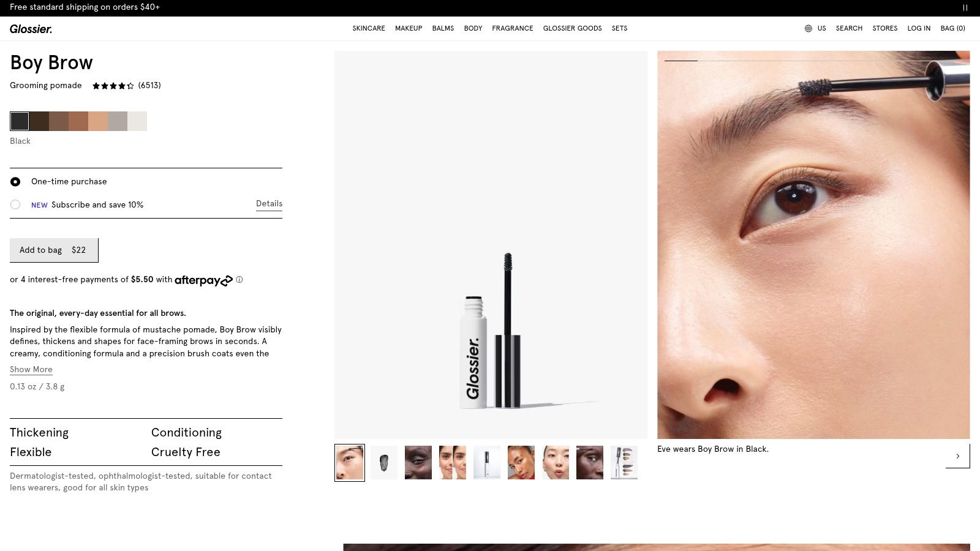Pause the announcement banner rotation
Viewport: 980px width, 551px height.
point(965,7)
